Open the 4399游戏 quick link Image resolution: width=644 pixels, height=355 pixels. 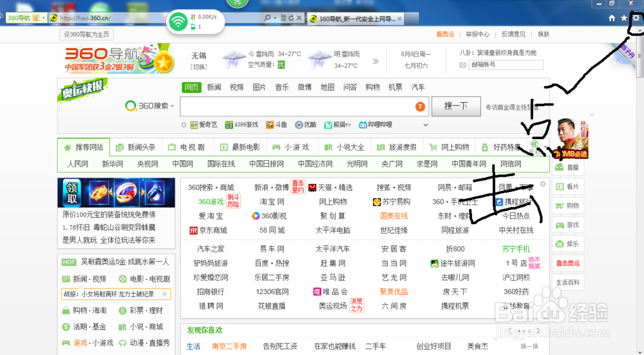tap(241, 125)
